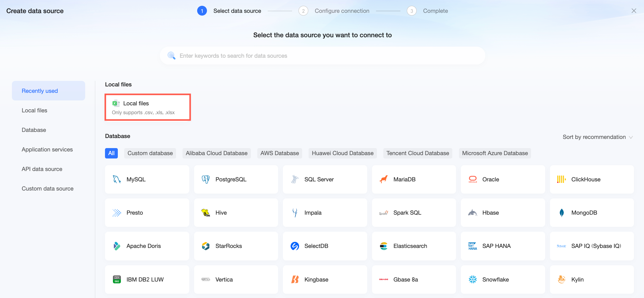The width and height of the screenshot is (644, 298).
Task: Select the Snowflake logo icon
Action: pyautogui.click(x=472, y=279)
